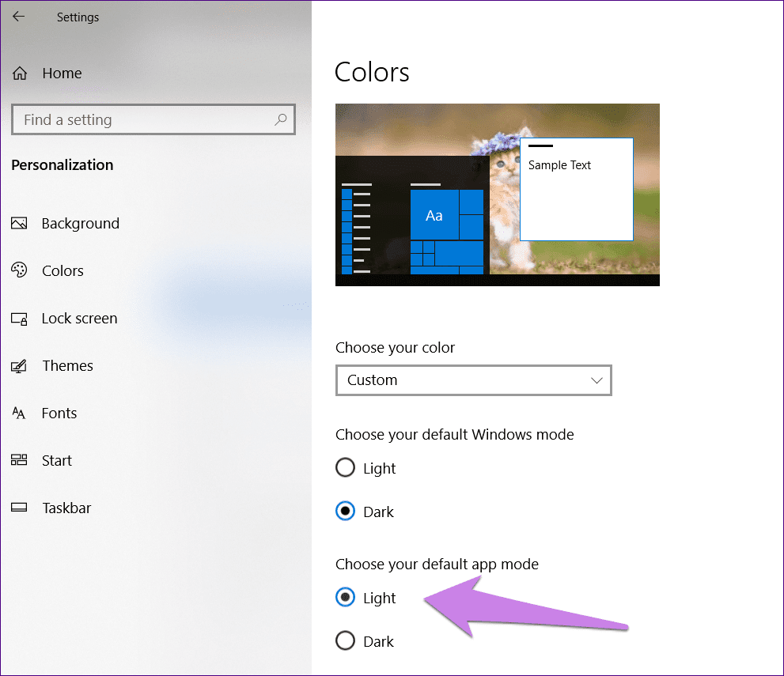The width and height of the screenshot is (784, 676).
Task: Click 'Choose your default Windows mode' label
Action: pos(455,434)
